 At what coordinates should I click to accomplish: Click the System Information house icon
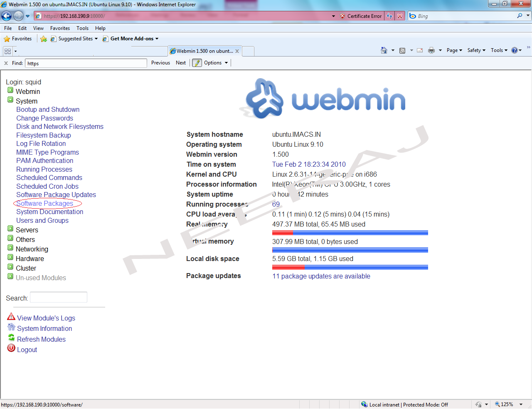[x=11, y=327]
